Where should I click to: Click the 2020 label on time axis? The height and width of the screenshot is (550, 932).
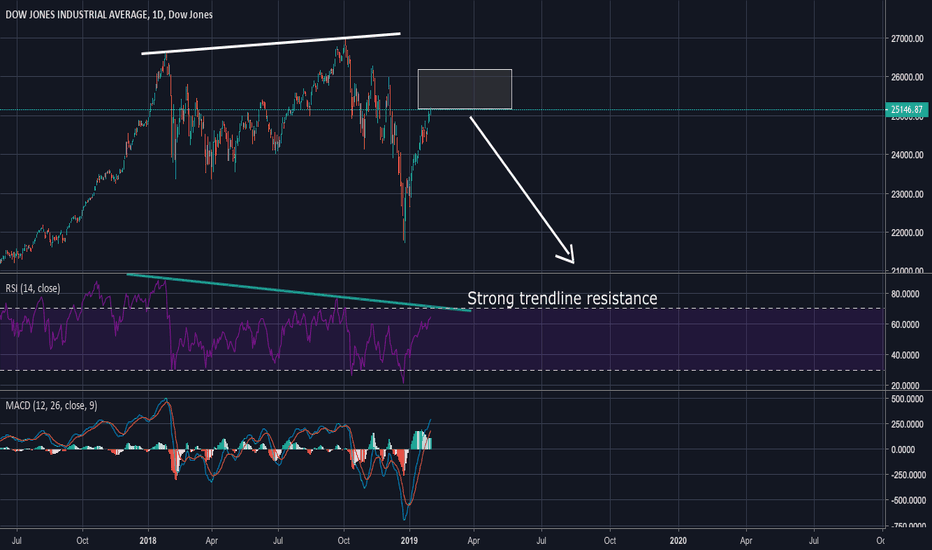[678, 540]
